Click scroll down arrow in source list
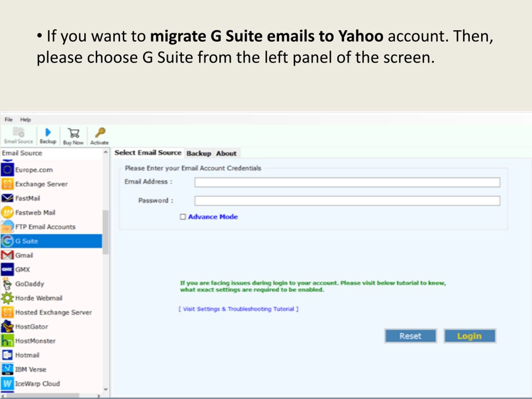 coord(106,389)
